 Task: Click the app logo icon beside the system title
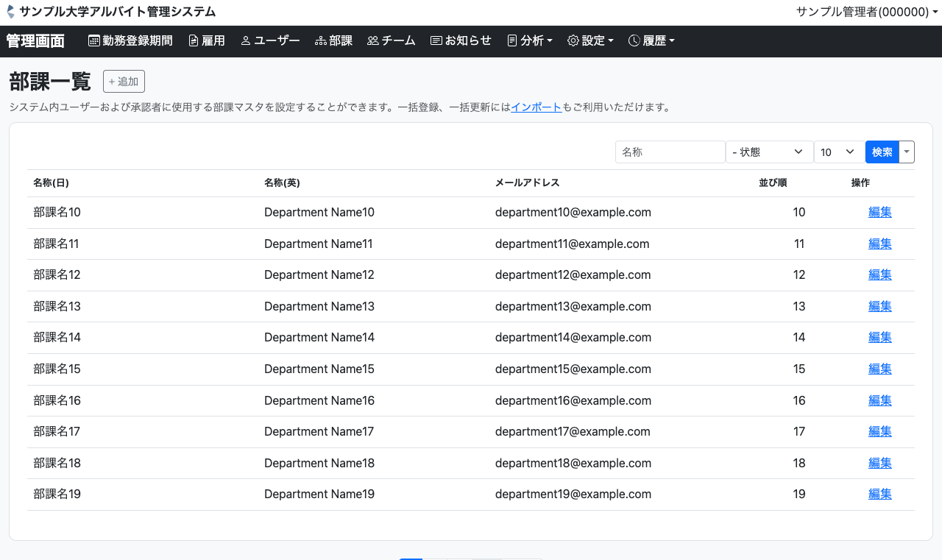pos(10,12)
